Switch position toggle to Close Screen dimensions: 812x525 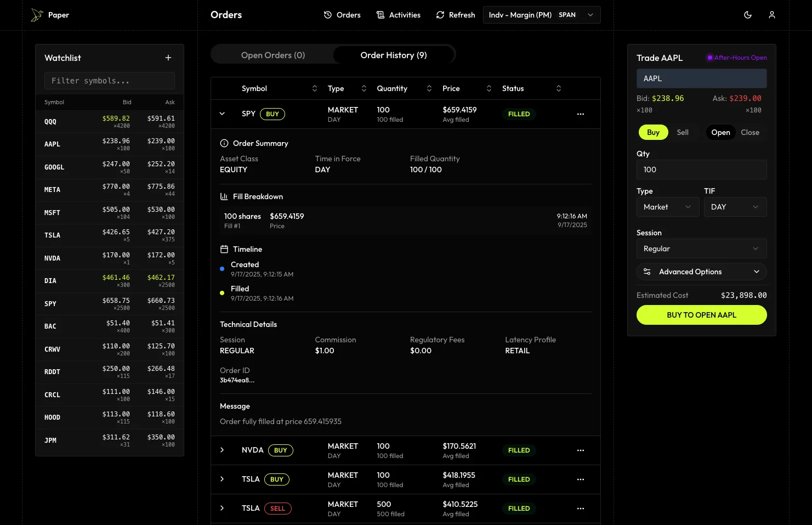[749, 132]
